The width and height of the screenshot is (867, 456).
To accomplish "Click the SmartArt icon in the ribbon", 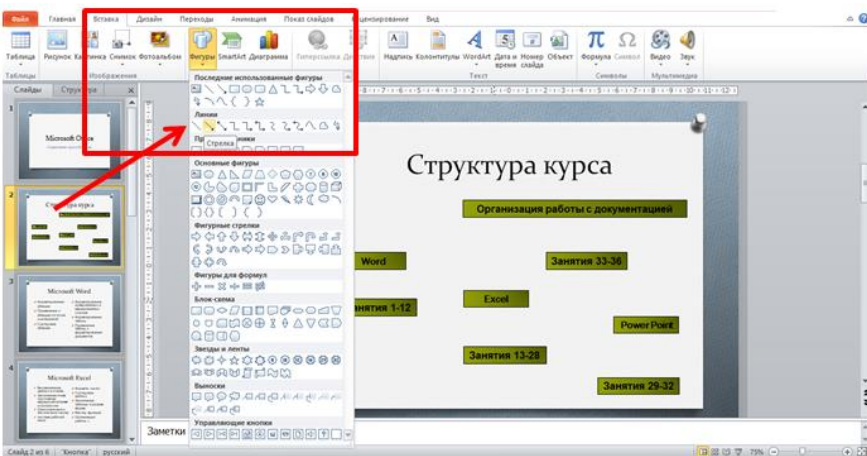I will (x=232, y=44).
